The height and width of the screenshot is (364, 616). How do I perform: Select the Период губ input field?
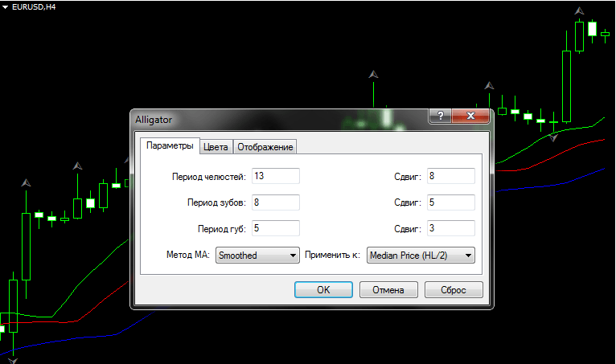coord(275,228)
